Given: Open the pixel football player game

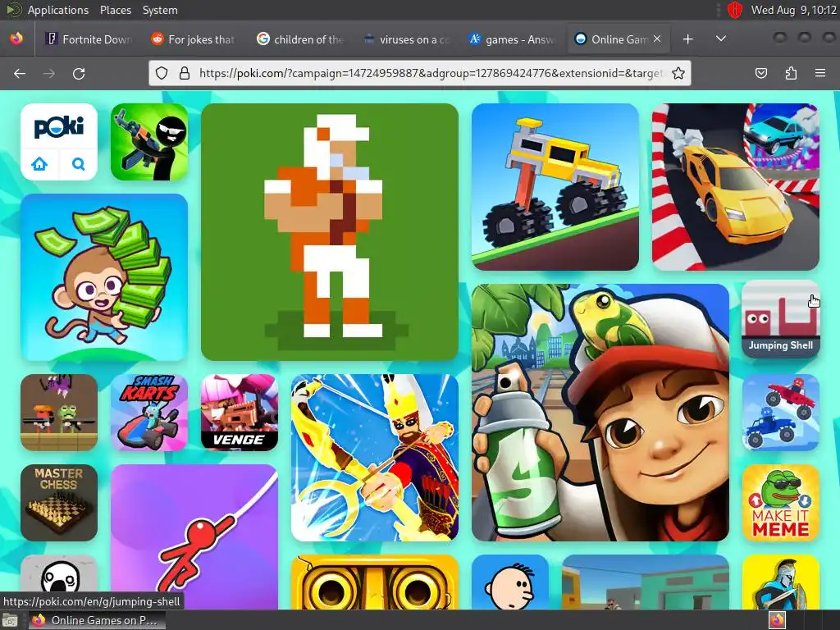Looking at the screenshot, I should click(x=330, y=232).
